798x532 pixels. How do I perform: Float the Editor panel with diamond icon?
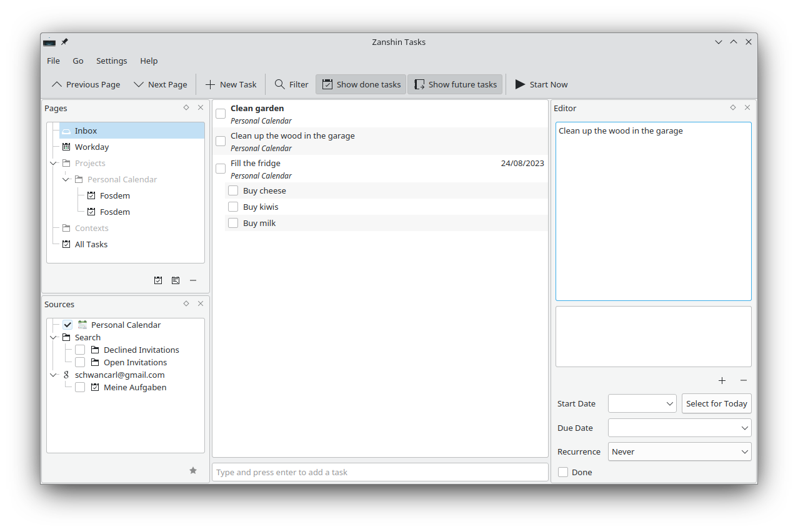click(733, 107)
